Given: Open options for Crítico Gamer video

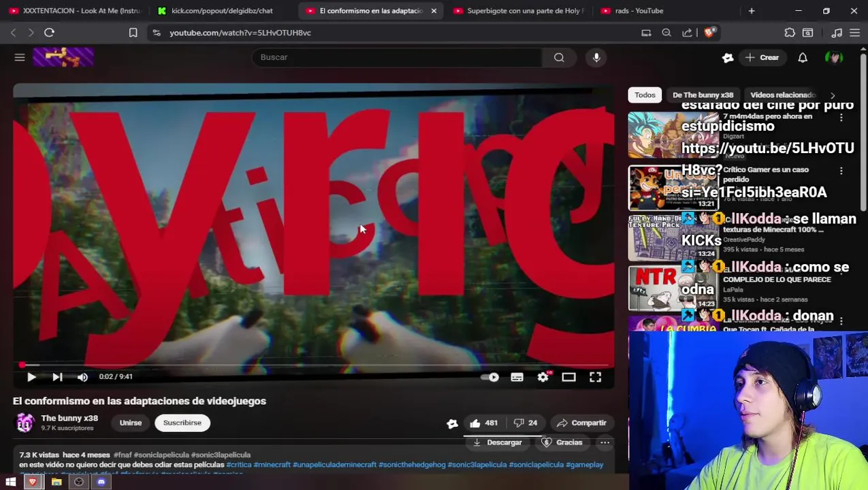Looking at the screenshot, I should click(841, 171).
